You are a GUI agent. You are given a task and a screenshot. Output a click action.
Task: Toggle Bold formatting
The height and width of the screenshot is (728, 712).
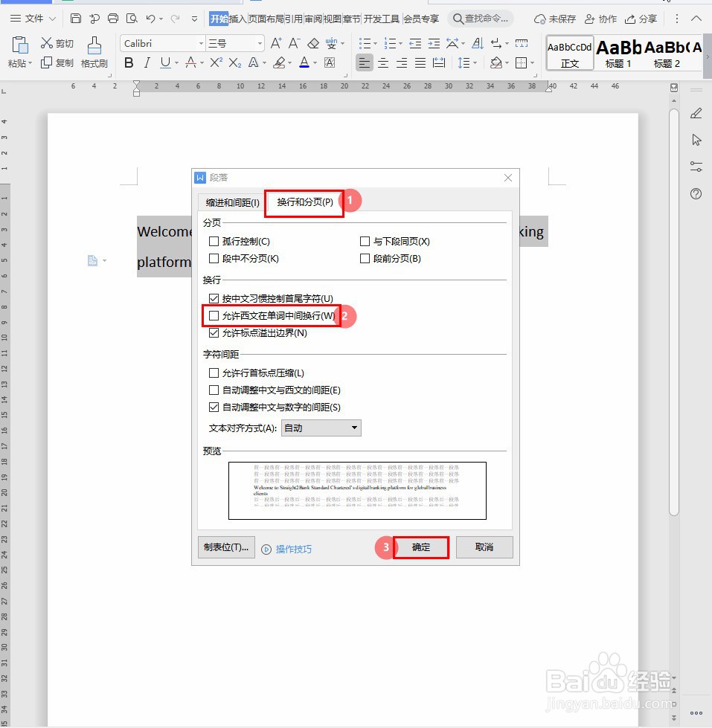[129, 62]
